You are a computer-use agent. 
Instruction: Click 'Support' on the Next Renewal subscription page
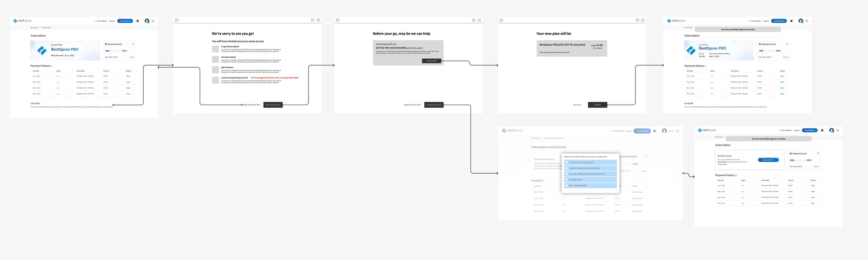(112, 21)
